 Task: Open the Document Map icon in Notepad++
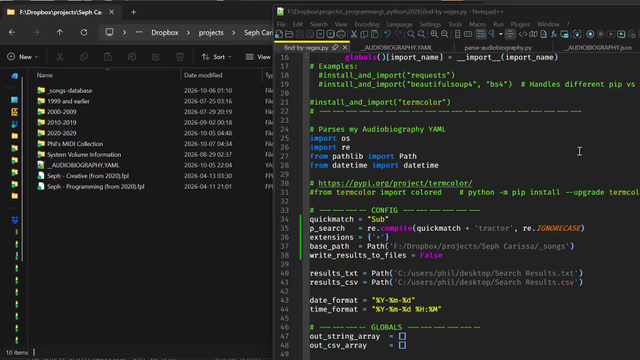[x=533, y=34]
